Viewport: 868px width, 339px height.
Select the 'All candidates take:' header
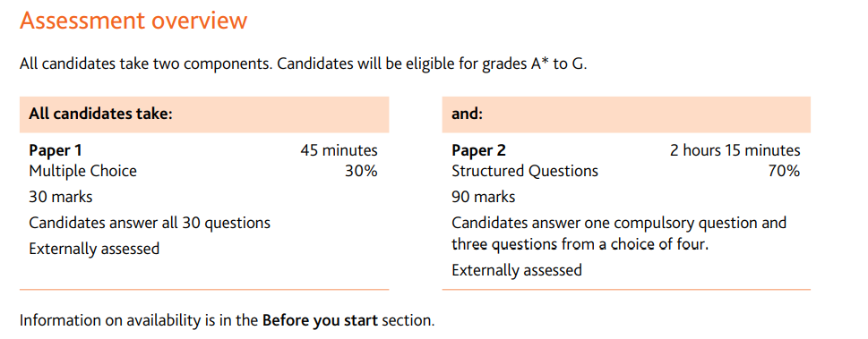pyautogui.click(x=101, y=115)
